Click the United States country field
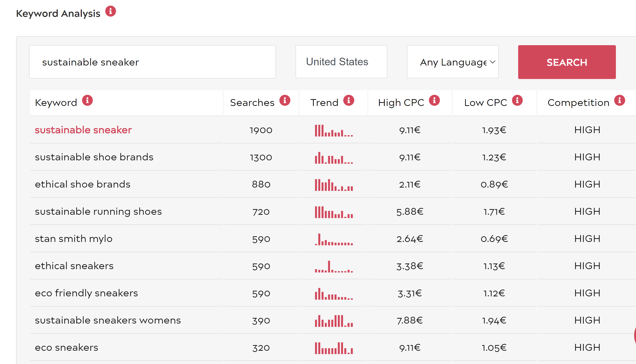 (341, 62)
